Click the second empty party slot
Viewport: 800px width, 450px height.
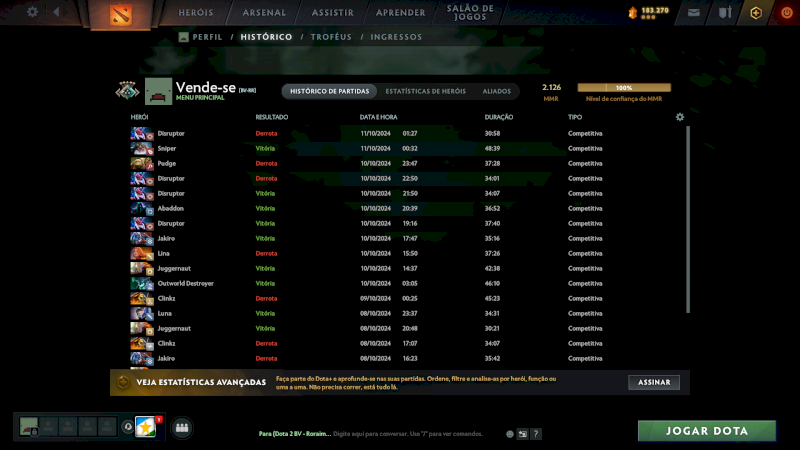(x=68, y=426)
